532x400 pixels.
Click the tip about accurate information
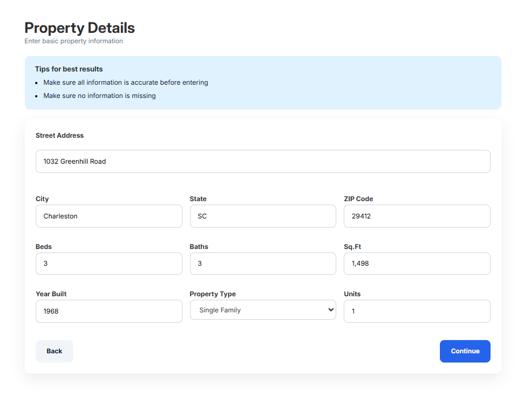pos(126,82)
